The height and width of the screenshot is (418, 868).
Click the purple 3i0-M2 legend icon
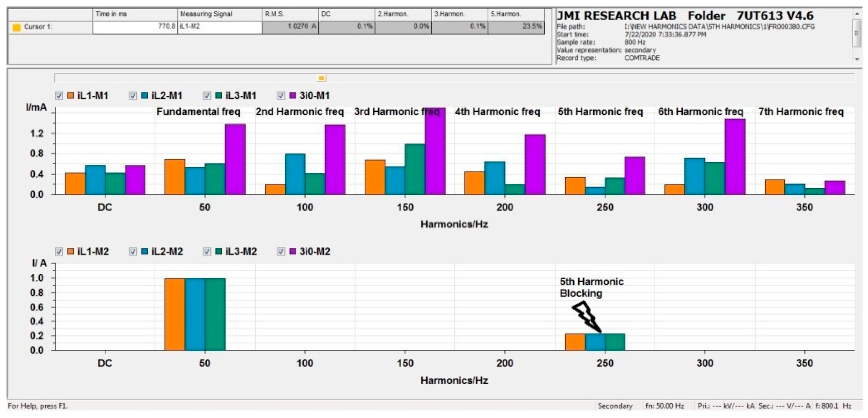tap(293, 252)
